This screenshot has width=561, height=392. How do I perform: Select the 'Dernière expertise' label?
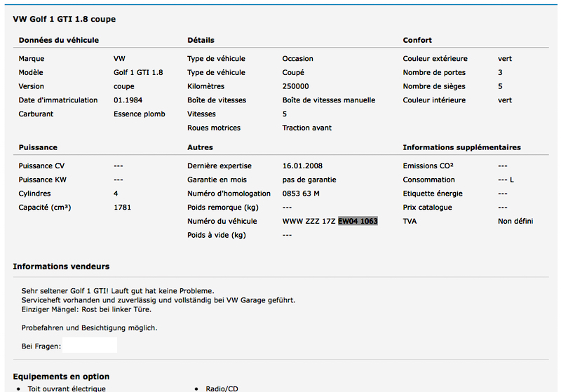pos(219,166)
